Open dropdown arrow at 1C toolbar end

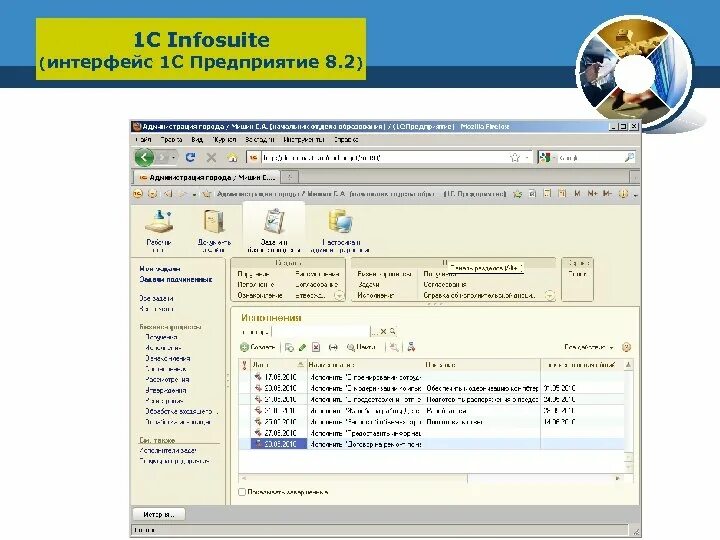636,195
